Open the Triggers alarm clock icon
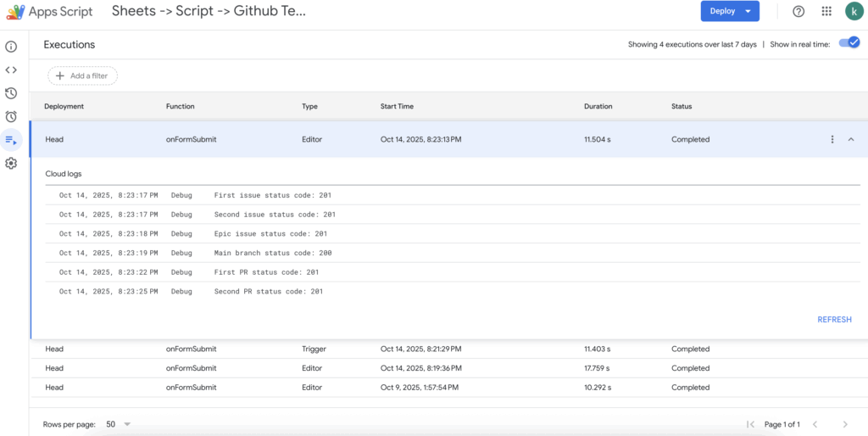The width and height of the screenshot is (868, 436). (11, 116)
